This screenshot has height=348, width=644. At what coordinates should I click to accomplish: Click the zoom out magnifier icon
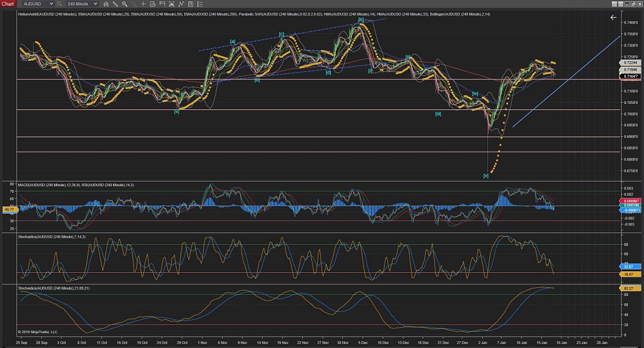[134, 4]
